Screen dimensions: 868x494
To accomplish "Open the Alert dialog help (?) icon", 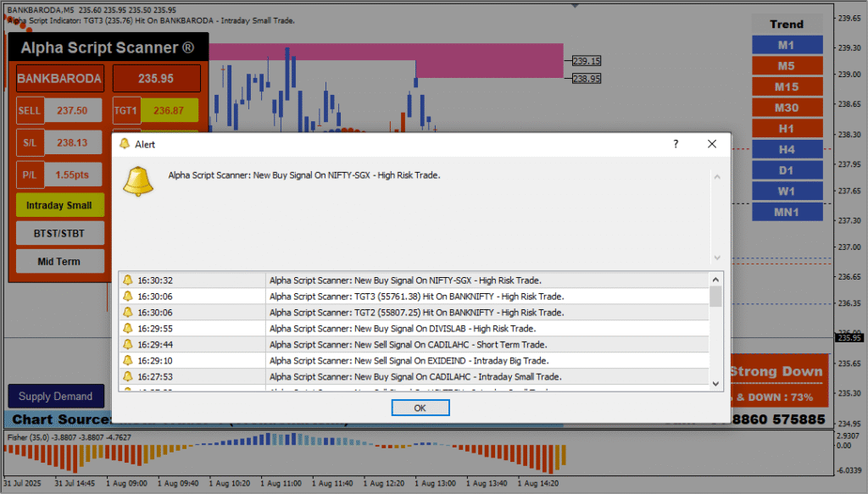I will click(x=676, y=144).
